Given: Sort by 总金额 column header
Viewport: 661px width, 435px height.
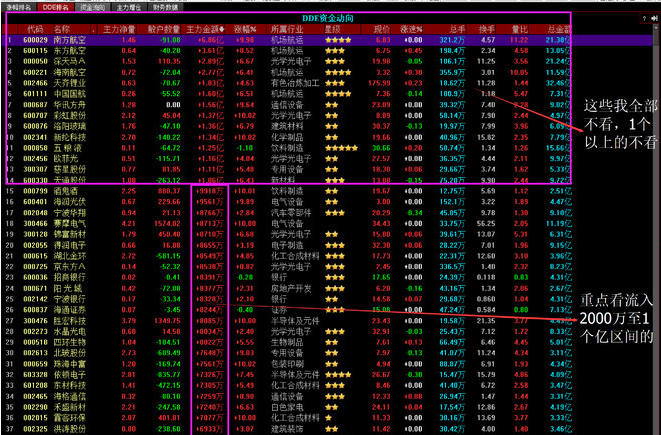Looking at the screenshot, I should (559, 30).
